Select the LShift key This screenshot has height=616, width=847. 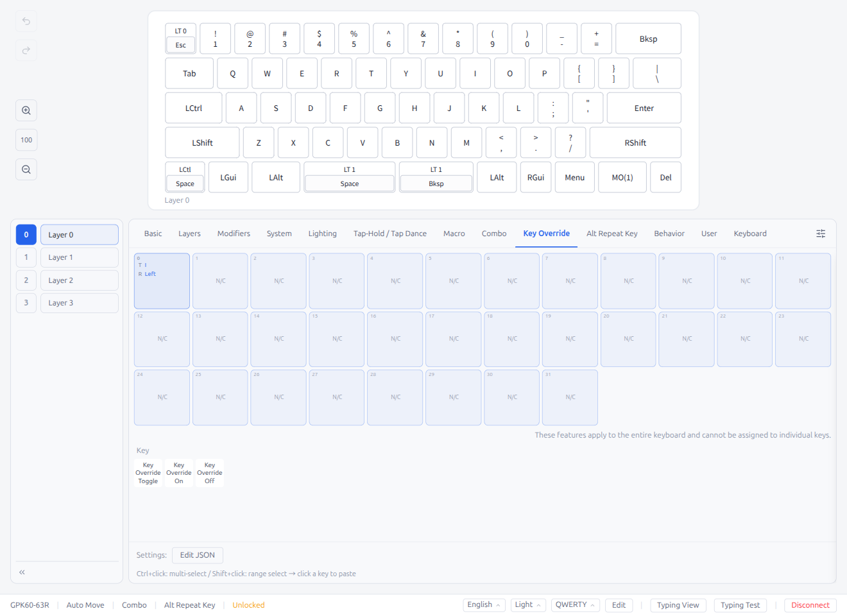pyautogui.click(x=202, y=142)
